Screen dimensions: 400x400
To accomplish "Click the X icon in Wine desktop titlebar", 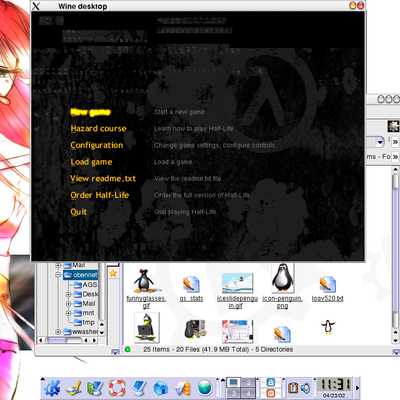I will pyautogui.click(x=36, y=6).
